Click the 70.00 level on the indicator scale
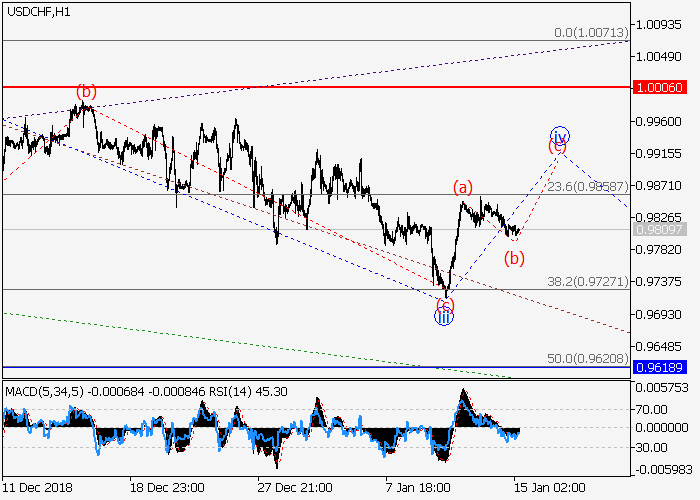 click(x=656, y=408)
